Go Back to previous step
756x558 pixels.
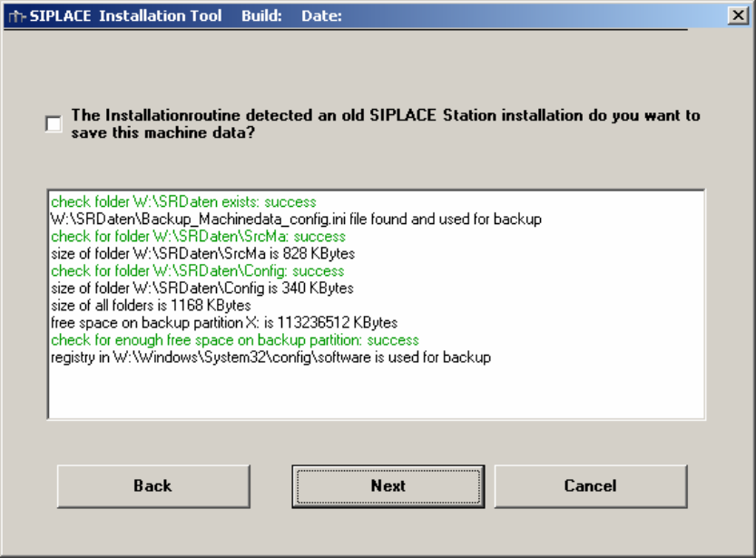click(x=153, y=486)
